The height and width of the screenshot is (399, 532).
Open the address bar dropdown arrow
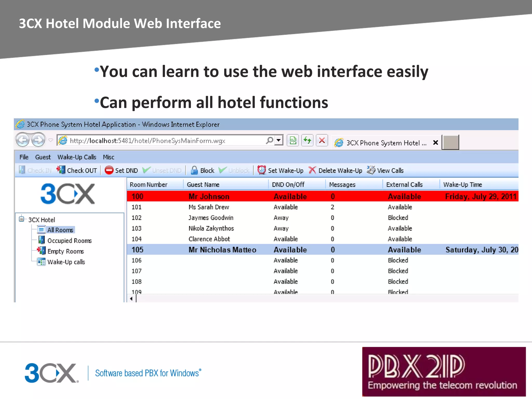(x=279, y=140)
